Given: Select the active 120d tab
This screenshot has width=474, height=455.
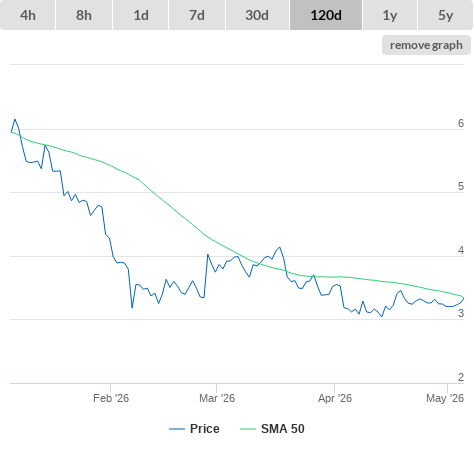Looking at the screenshot, I should point(326,15).
